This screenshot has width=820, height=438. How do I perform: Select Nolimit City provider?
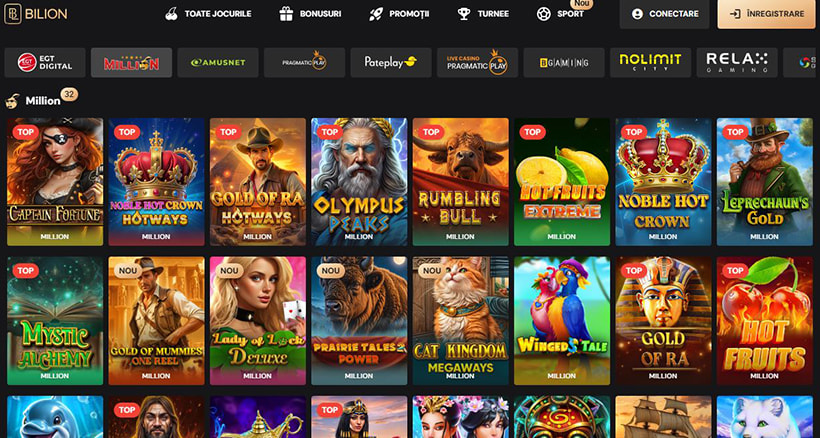click(651, 63)
